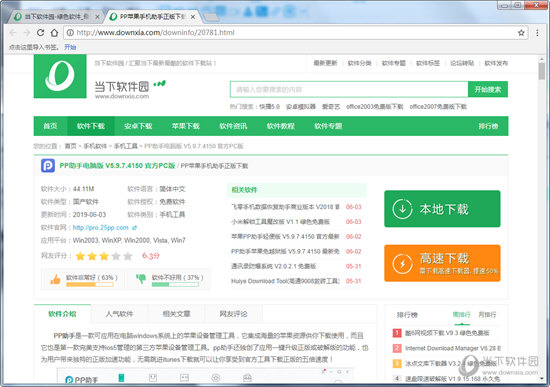Click the 软件不好用 (37%) vote bar
Screen dimensions: 550x387
175,284
